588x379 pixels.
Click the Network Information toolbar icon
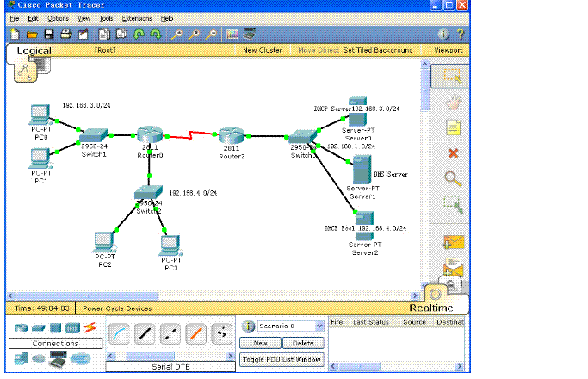443,34
